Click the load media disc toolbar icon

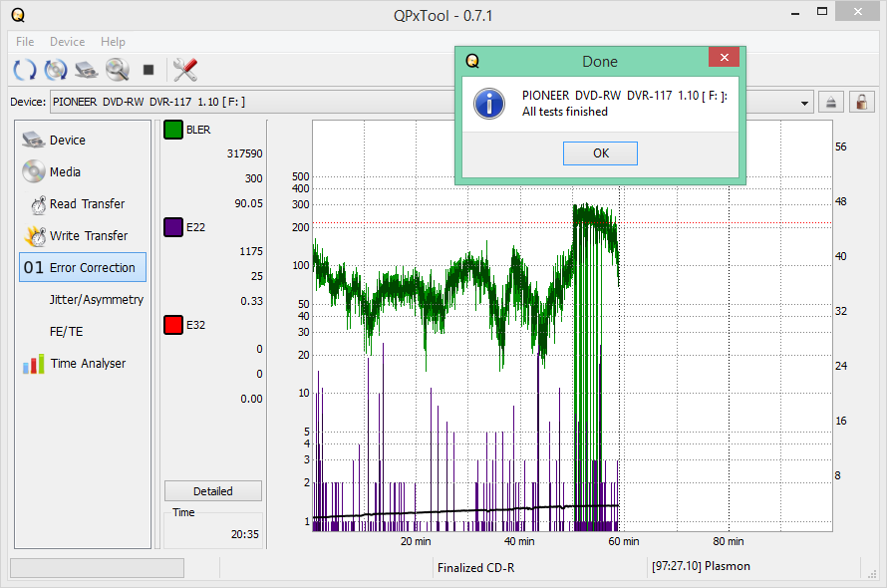pyautogui.click(x=56, y=70)
